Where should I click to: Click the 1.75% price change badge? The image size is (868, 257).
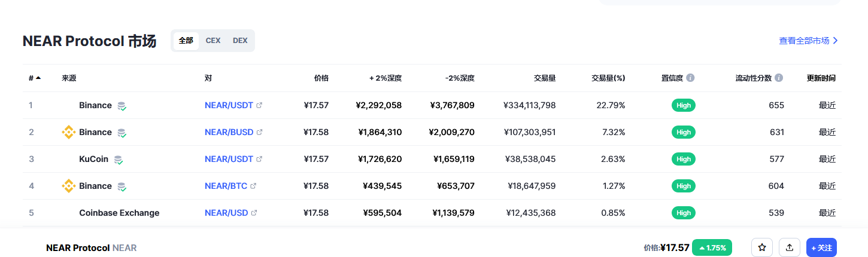coord(712,247)
